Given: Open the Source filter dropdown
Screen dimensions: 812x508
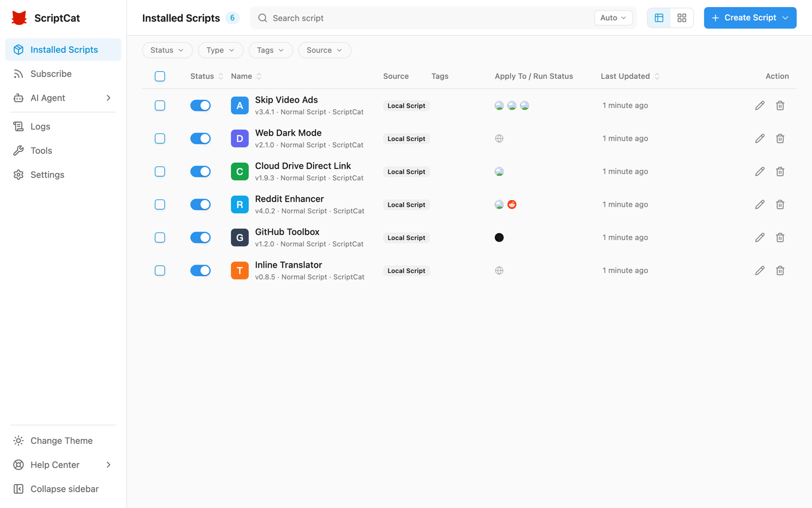Looking at the screenshot, I should (324, 50).
